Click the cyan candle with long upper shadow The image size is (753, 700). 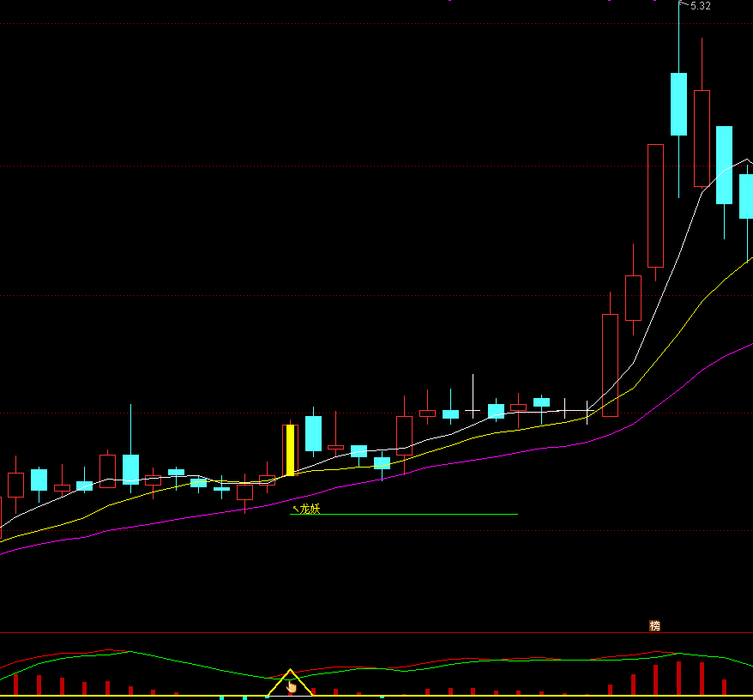(130, 468)
